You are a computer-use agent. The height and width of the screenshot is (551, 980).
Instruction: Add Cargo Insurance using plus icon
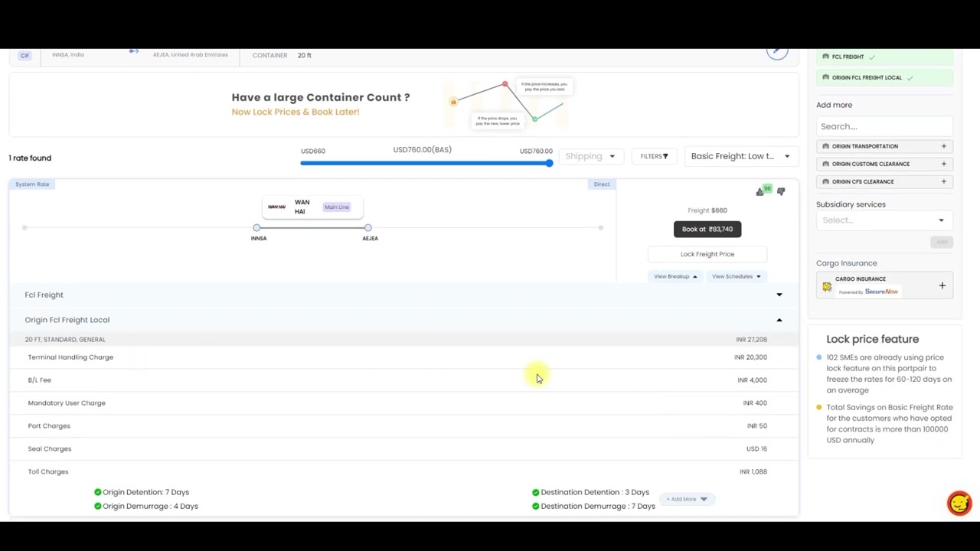pyautogui.click(x=942, y=286)
